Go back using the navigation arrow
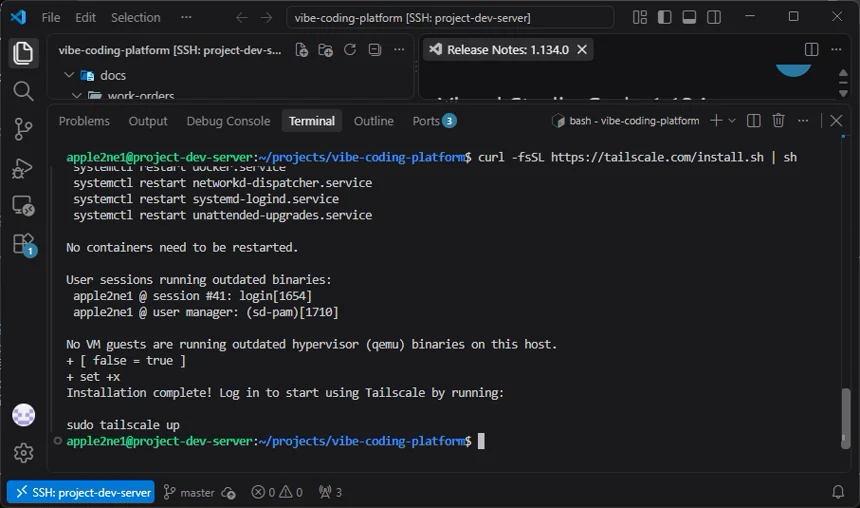 click(241, 18)
